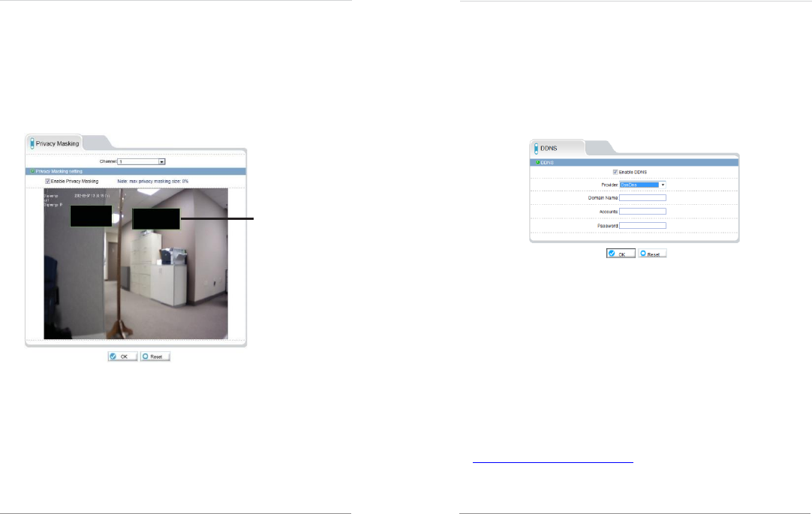The image size is (812, 514).
Task: Click 'Note: max privacy masking size' text
Action: coord(153,182)
